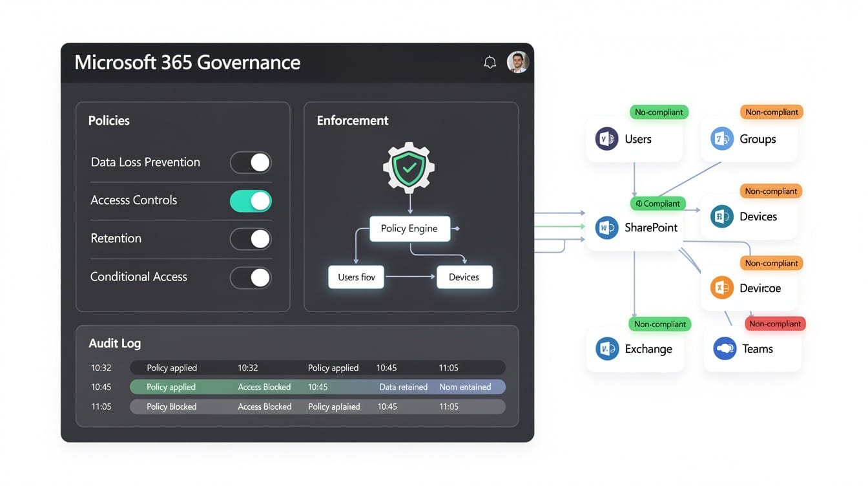Screen dimensions: 868x486
Task: Click Non-compliant badge above Devicoe
Action: coord(771,263)
